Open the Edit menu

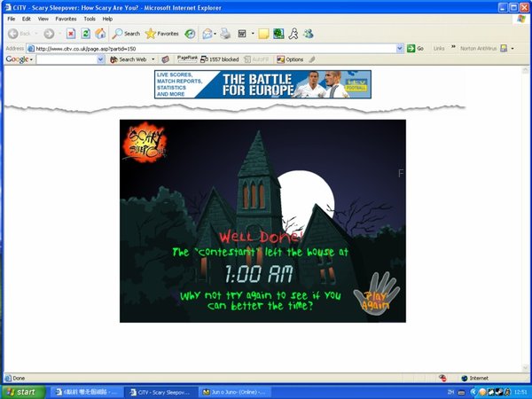pyautogui.click(x=27, y=19)
